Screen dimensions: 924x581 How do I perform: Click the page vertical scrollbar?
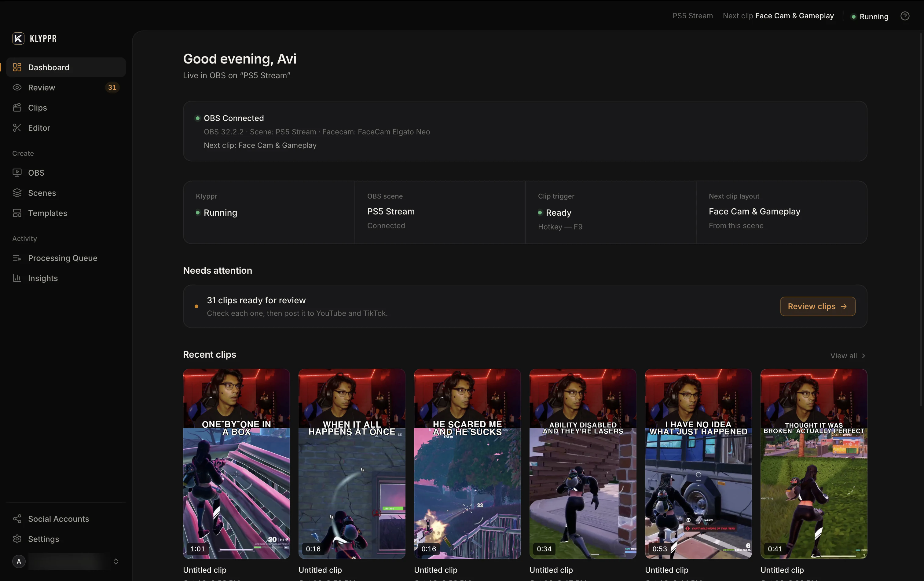tap(921, 219)
